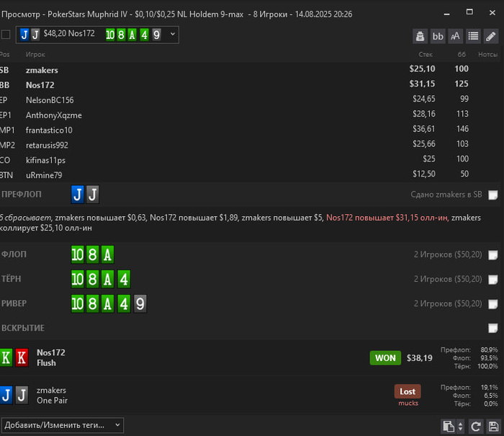Open the note icon on the Флоп row
Screen dimensions: 504x436
[x=492, y=255]
